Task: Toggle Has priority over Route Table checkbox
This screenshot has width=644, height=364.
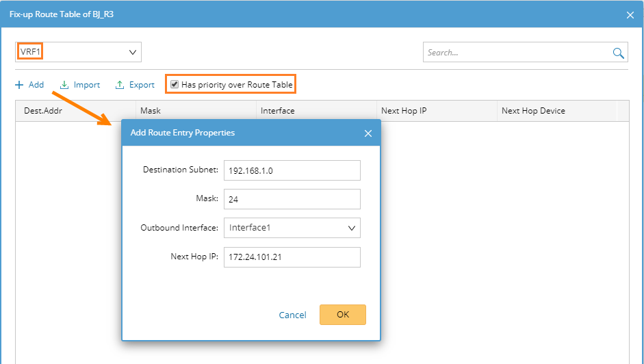Action: [175, 85]
